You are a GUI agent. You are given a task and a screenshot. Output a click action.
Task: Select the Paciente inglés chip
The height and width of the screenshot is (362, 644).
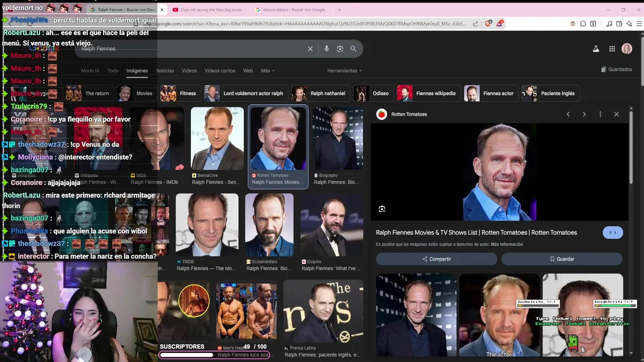pos(549,94)
